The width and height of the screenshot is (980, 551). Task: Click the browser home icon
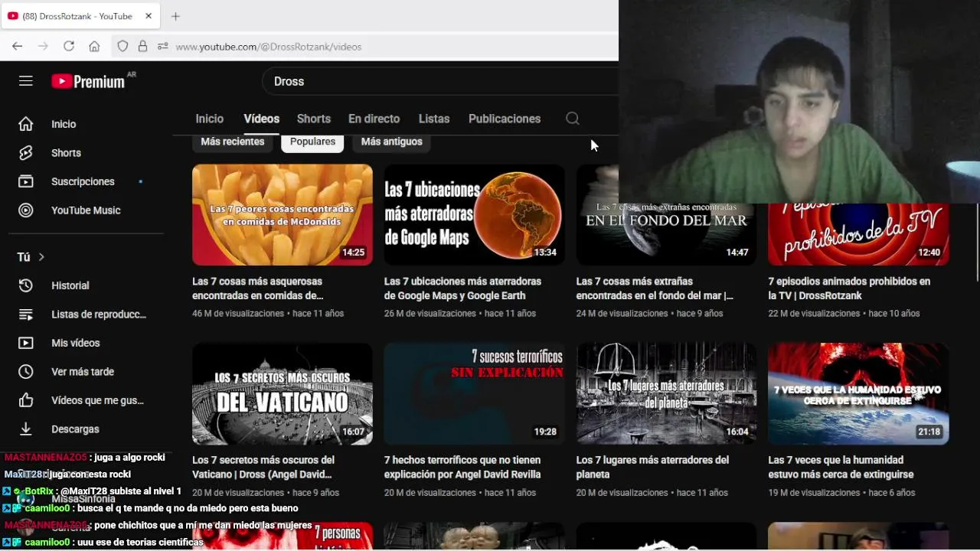(94, 47)
